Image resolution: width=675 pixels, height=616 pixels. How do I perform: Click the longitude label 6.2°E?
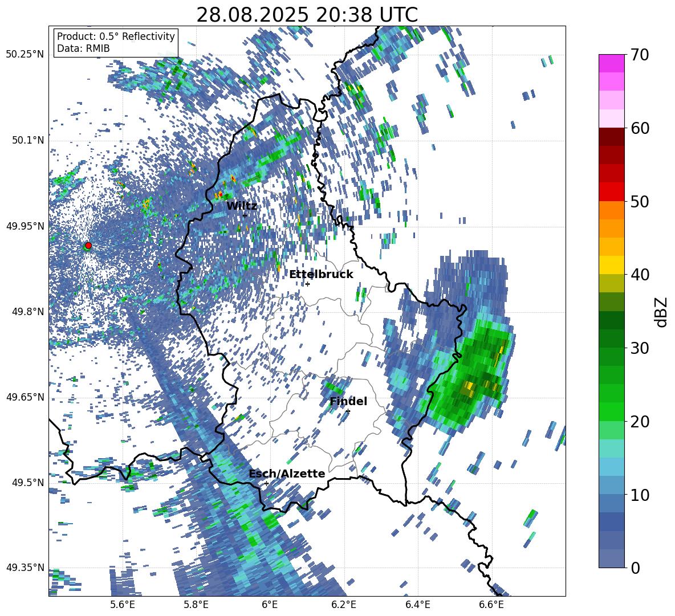click(344, 605)
